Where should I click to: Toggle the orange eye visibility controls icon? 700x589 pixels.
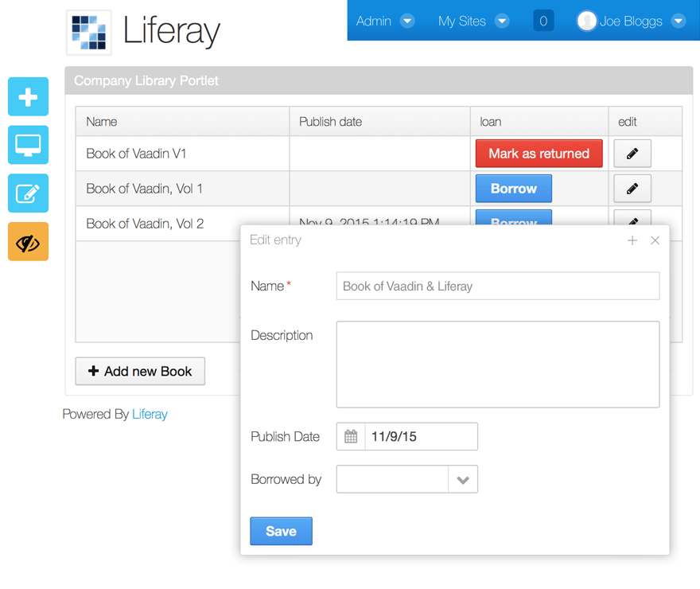coord(28,242)
